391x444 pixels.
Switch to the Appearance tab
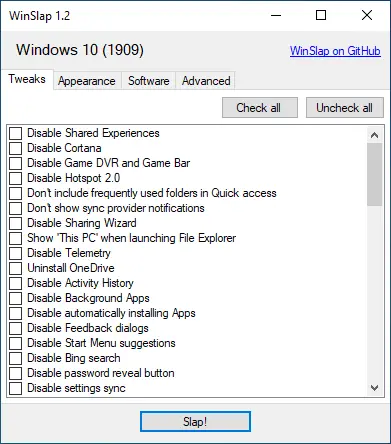point(87,81)
